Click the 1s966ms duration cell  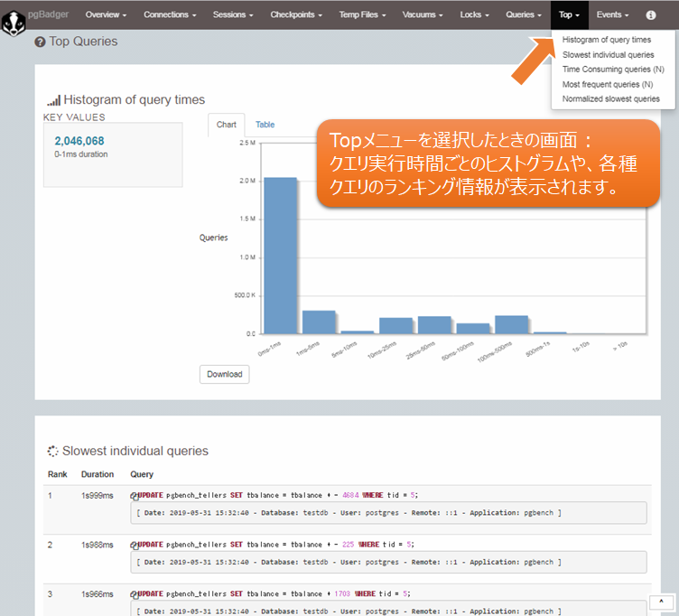click(98, 594)
